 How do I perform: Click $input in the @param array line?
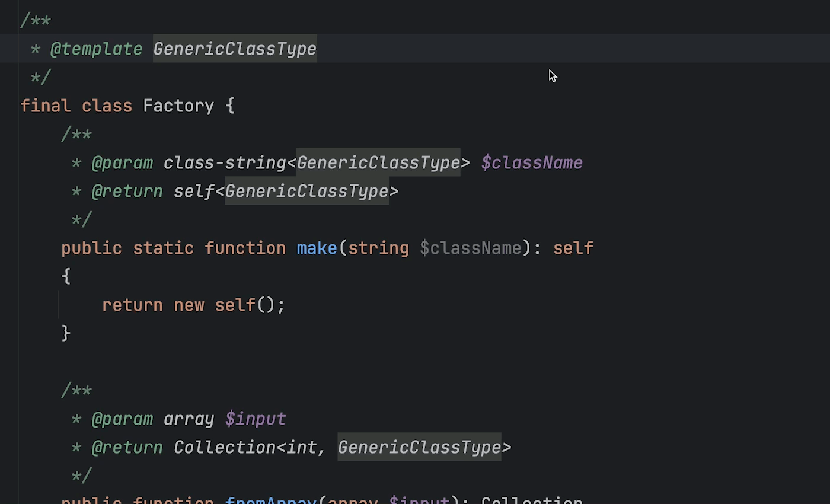point(256,419)
